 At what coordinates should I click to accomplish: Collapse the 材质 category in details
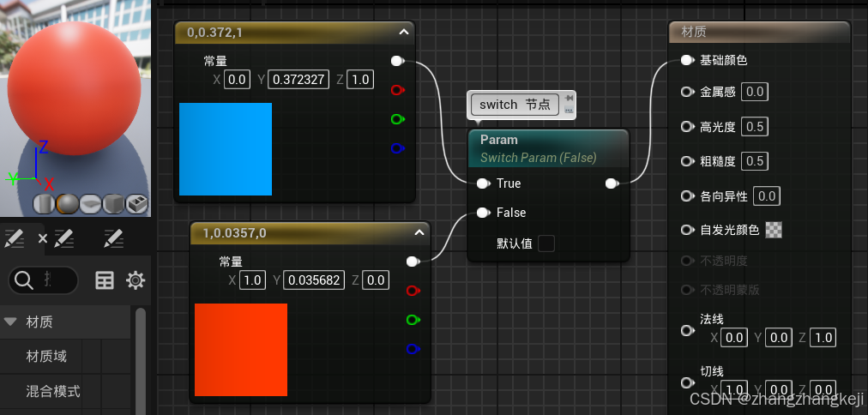tap(10, 322)
